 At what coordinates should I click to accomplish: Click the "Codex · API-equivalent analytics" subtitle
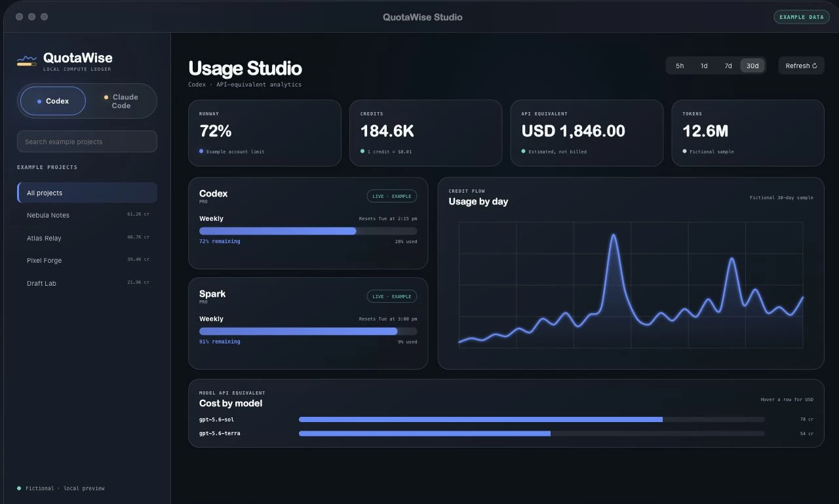pyautogui.click(x=245, y=85)
